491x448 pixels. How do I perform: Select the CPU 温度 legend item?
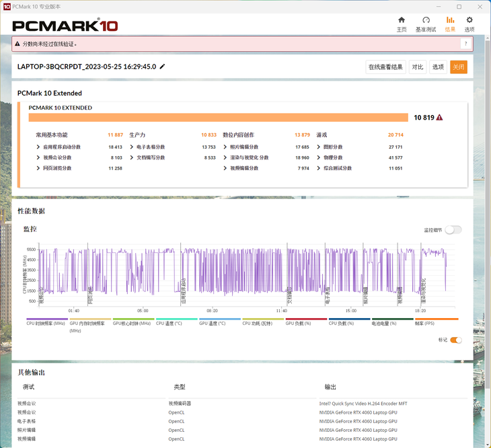pyautogui.click(x=177, y=322)
